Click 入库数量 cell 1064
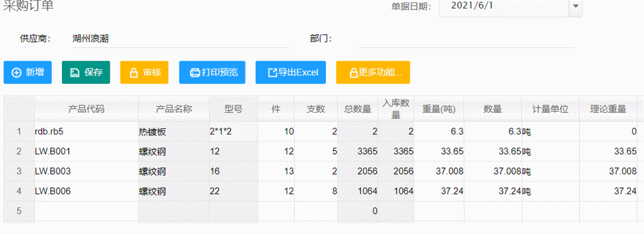The image size is (644, 234). 396,191
